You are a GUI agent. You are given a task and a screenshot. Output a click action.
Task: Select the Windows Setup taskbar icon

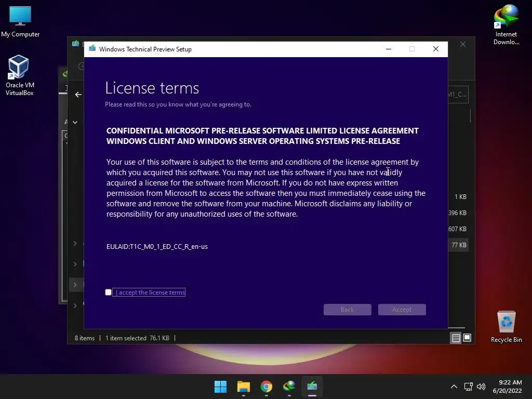point(312,387)
